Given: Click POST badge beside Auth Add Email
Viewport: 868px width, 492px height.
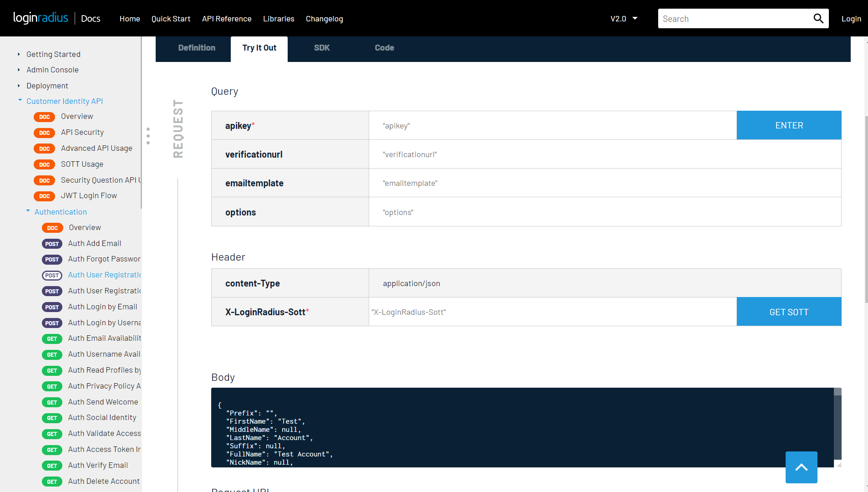Looking at the screenshot, I should pos(52,244).
